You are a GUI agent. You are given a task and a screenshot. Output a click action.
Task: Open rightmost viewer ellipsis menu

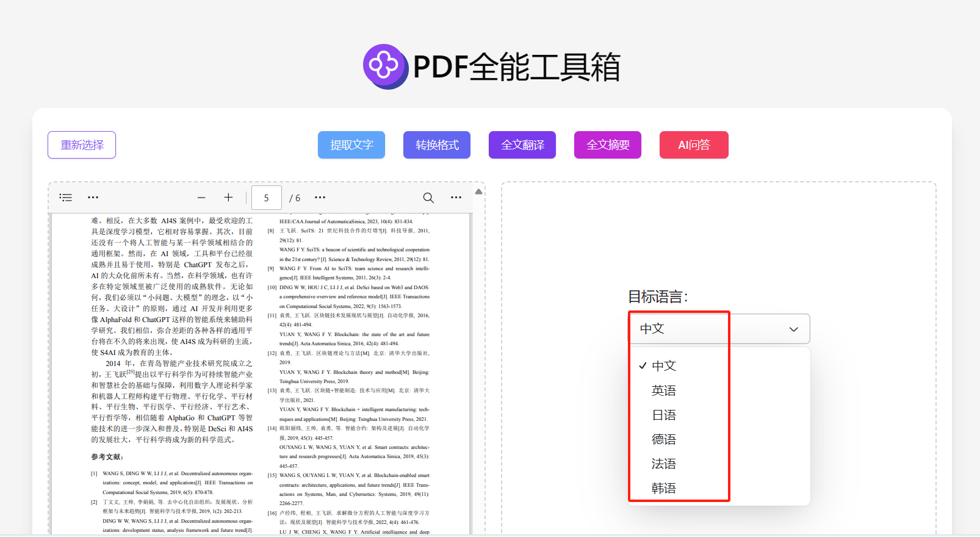[x=456, y=198]
